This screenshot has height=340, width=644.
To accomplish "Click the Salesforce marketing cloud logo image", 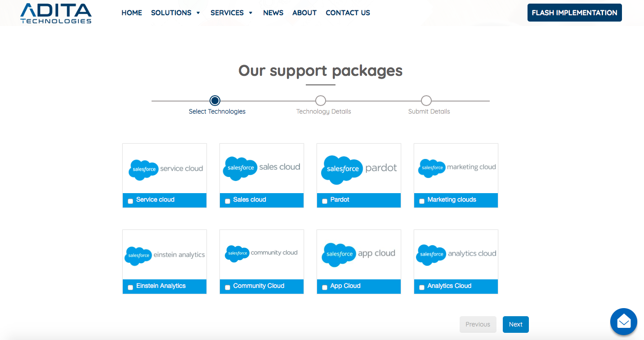I will click(456, 168).
